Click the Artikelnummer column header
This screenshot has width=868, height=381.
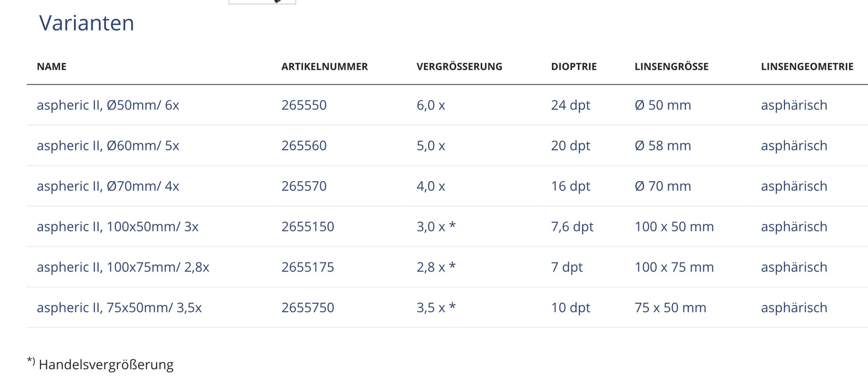pos(324,67)
